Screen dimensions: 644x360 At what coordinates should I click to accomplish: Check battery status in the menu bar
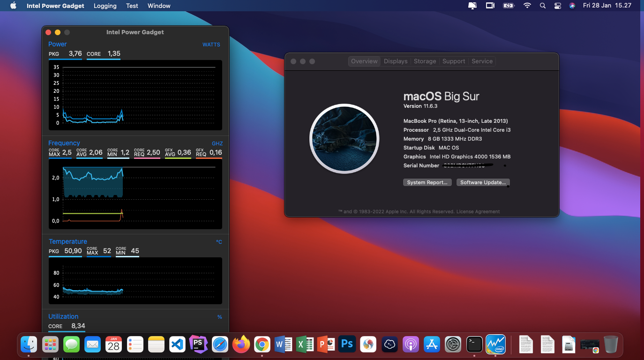pyautogui.click(x=509, y=6)
